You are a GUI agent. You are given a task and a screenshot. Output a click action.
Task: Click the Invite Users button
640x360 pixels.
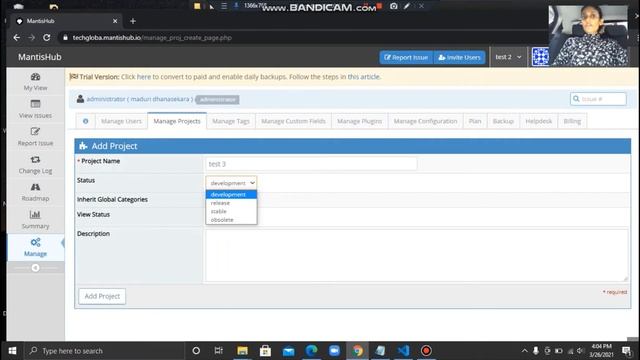tap(460, 58)
